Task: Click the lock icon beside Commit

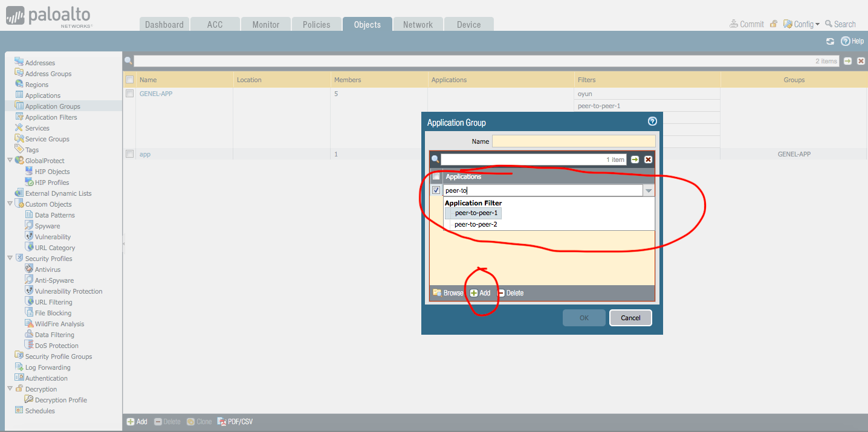Action: [x=774, y=24]
